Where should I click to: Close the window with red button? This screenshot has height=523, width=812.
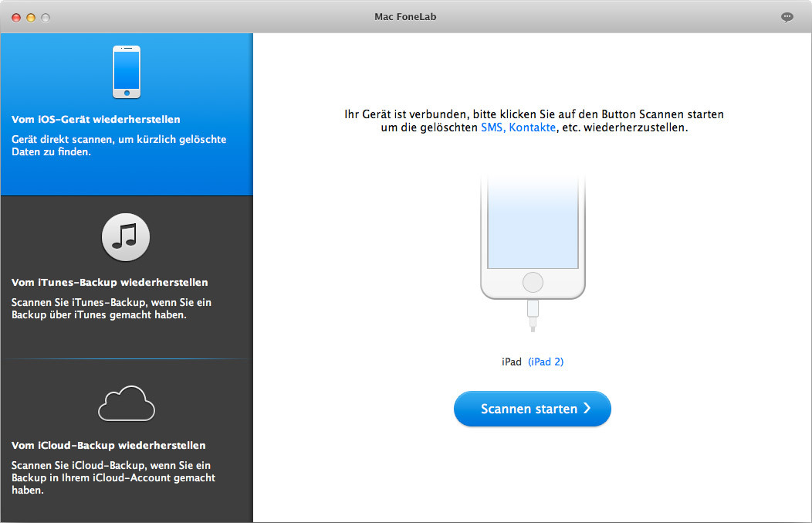coord(16,18)
